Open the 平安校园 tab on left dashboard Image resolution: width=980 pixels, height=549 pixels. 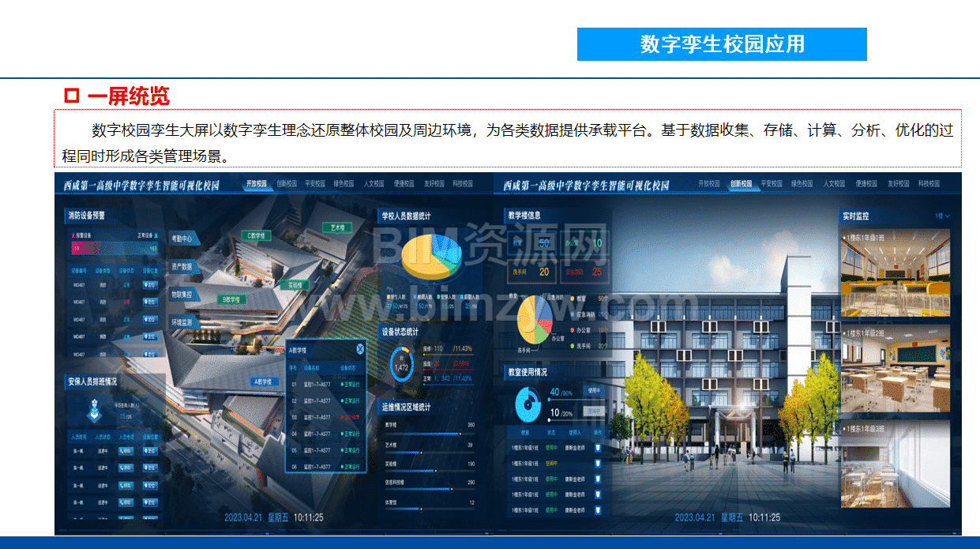314,184
